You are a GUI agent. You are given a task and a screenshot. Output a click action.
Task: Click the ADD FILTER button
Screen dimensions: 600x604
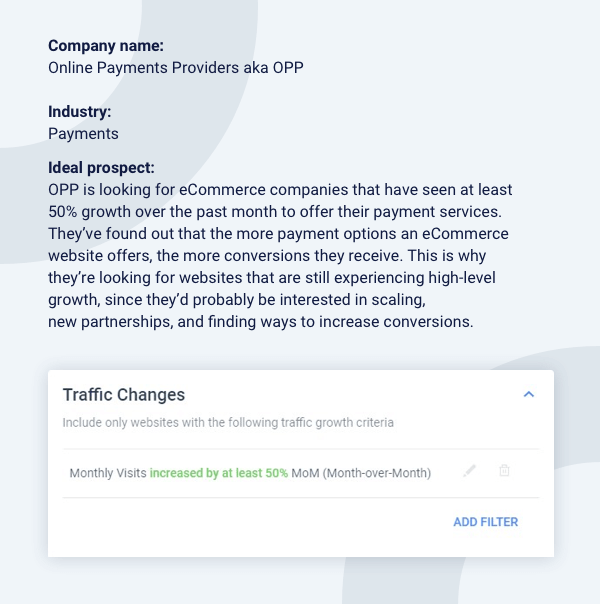[x=485, y=522]
